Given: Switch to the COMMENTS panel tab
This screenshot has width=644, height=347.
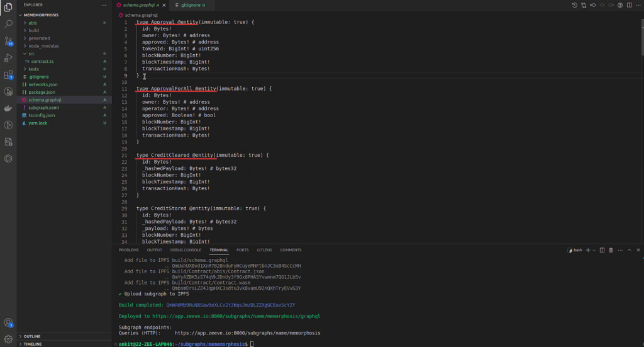Looking at the screenshot, I should (291, 250).
